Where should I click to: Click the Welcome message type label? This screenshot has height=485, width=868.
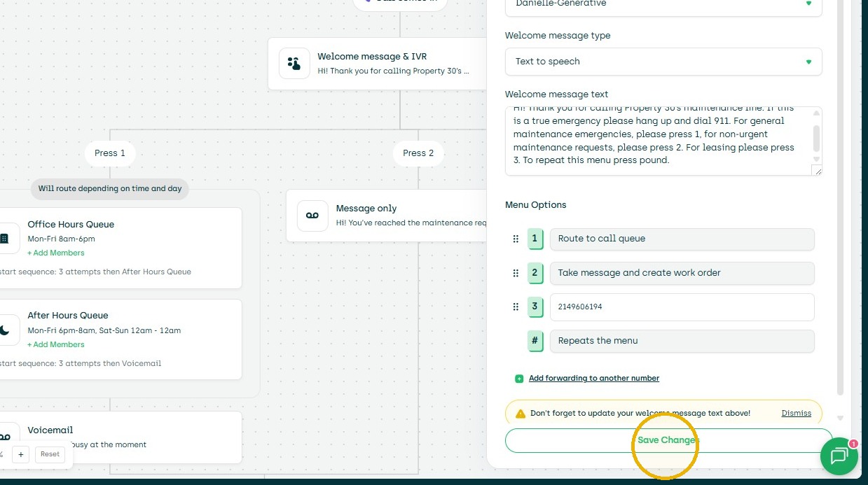coord(558,36)
